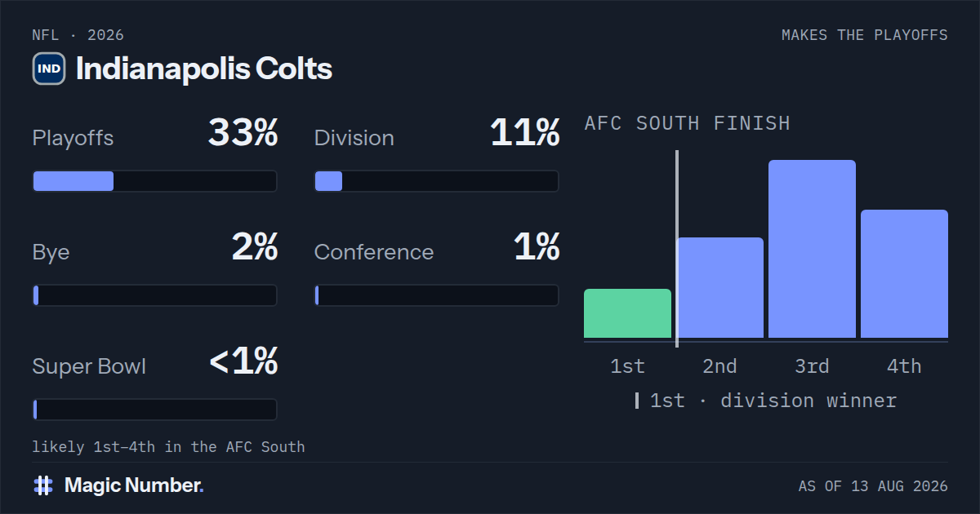Click the Playoffs progress bar
Viewport: 980px width, 514px height.
[x=155, y=181]
